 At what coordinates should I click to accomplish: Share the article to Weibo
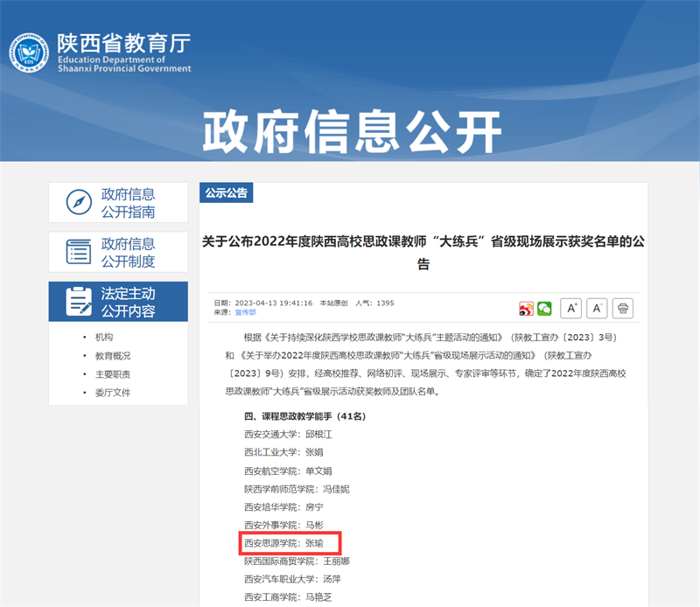(x=526, y=309)
